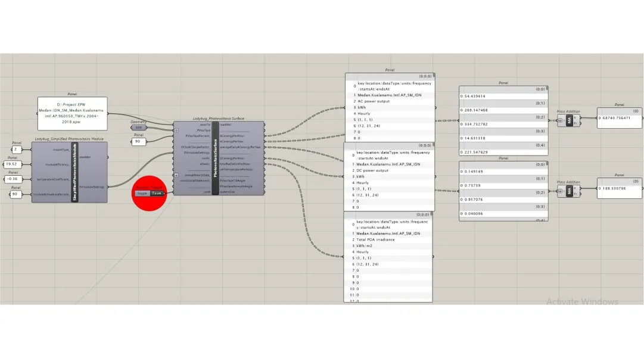Click the conditionalStatement_ input

point(195,180)
